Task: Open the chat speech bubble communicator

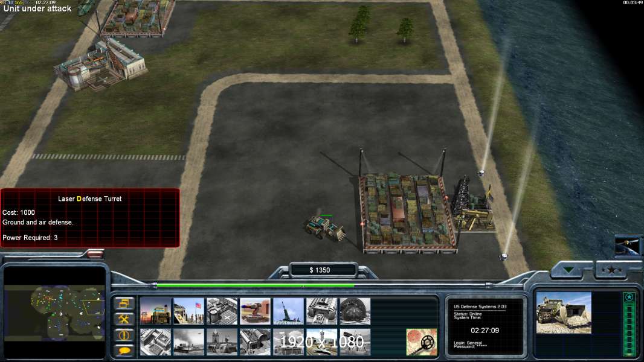Action: pyautogui.click(x=124, y=351)
